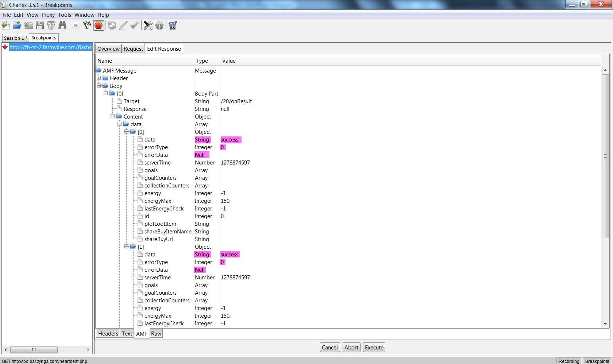Screen dimensions: 613x364
Task: Click the shopping cart purchase icon
Action: tap(173, 25)
